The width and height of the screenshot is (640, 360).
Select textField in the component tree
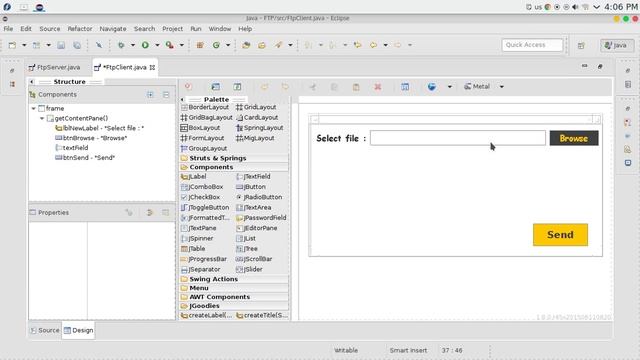click(x=71, y=148)
